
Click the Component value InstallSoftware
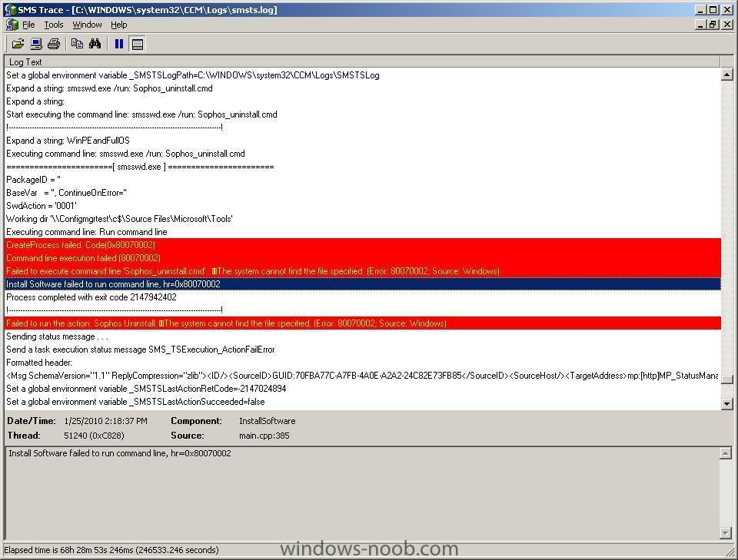coord(268,421)
